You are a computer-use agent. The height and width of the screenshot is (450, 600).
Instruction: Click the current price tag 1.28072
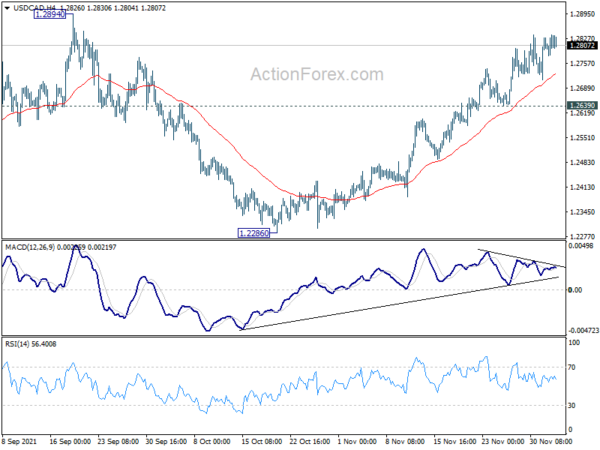point(582,46)
